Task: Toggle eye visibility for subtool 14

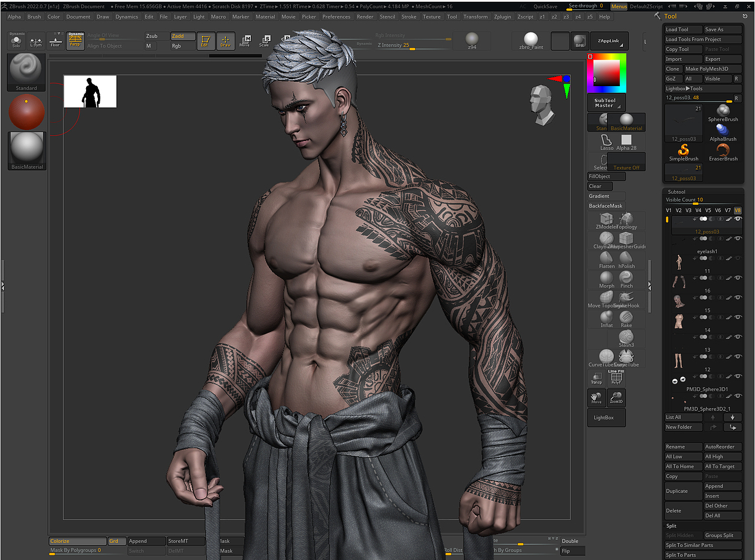Action: pos(738,317)
